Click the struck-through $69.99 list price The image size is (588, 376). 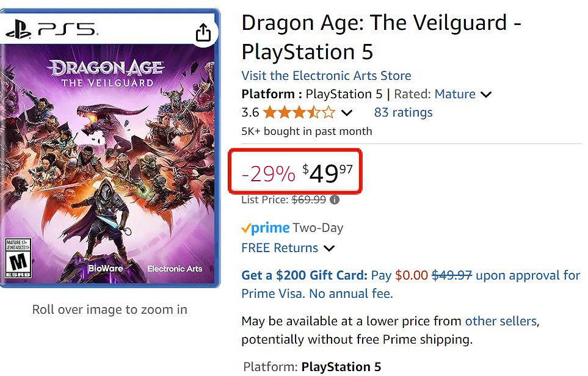point(309,200)
